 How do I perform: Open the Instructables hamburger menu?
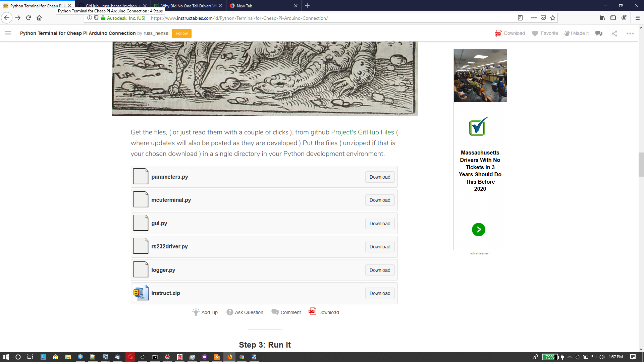click(8, 33)
